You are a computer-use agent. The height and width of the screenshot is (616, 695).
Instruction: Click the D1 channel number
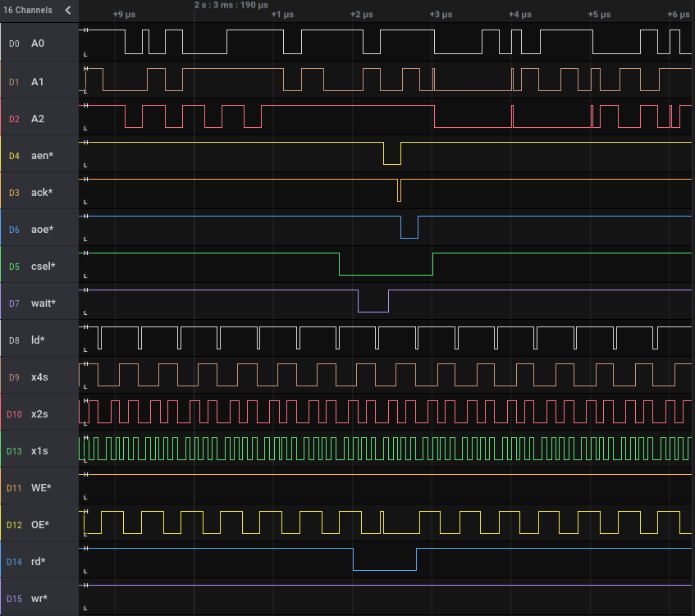pyautogui.click(x=14, y=82)
